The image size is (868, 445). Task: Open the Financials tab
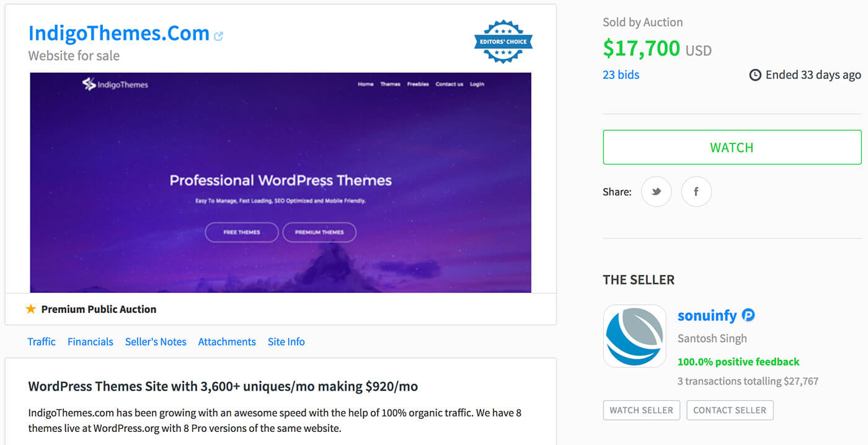pyautogui.click(x=91, y=342)
